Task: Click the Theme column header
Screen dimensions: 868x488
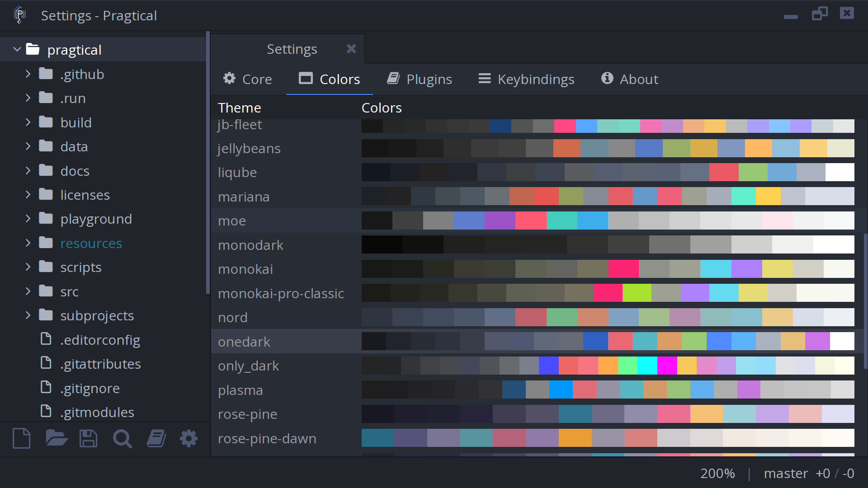Action: click(239, 108)
